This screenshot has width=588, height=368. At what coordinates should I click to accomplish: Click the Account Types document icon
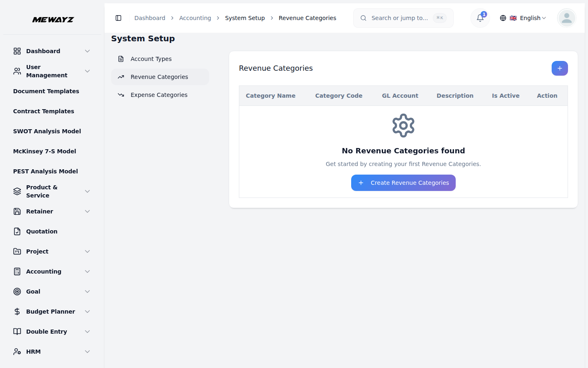pyautogui.click(x=121, y=58)
